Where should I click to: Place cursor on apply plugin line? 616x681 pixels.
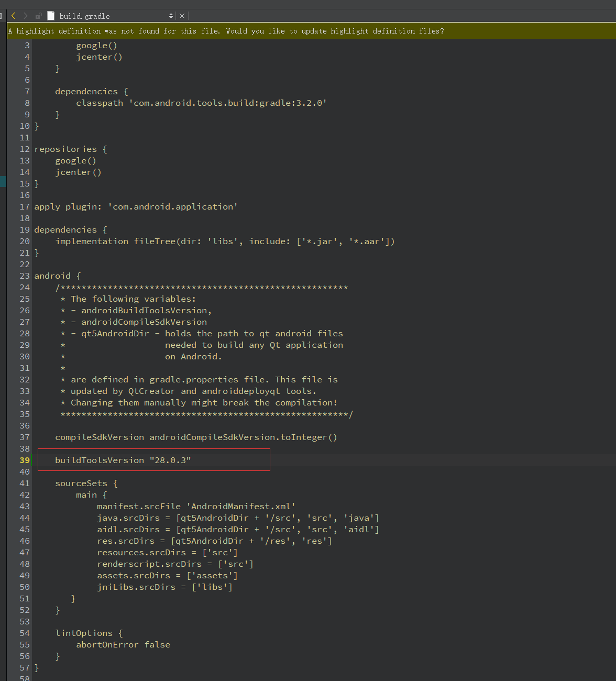(136, 206)
